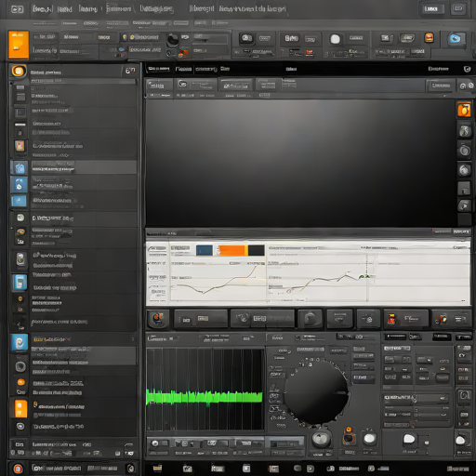Screen dimensions: 476x476
Task: Click the blue swirl icon in the lower left sidebar
Action: (x=20, y=342)
